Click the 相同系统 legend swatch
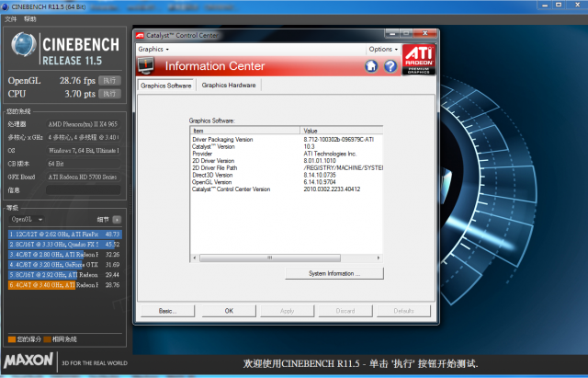Image resolution: width=588 pixels, height=378 pixels. click(47, 339)
